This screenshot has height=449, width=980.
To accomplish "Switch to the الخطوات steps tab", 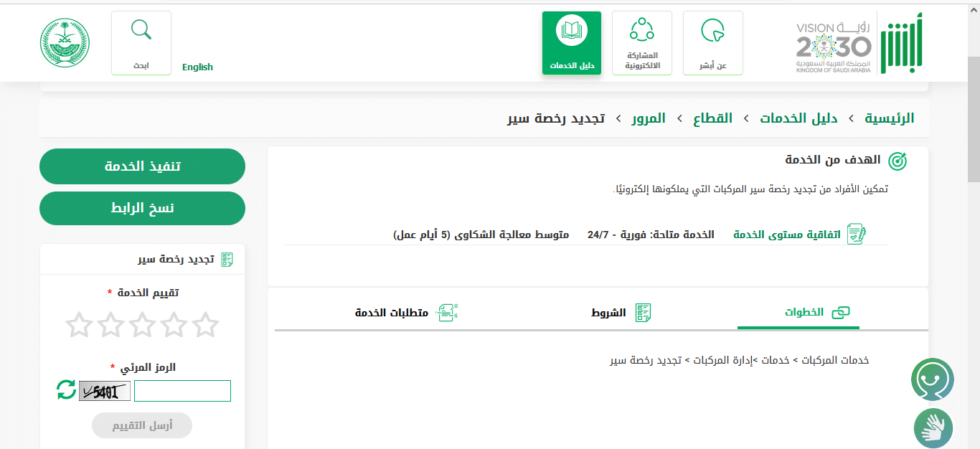I will 798,313.
